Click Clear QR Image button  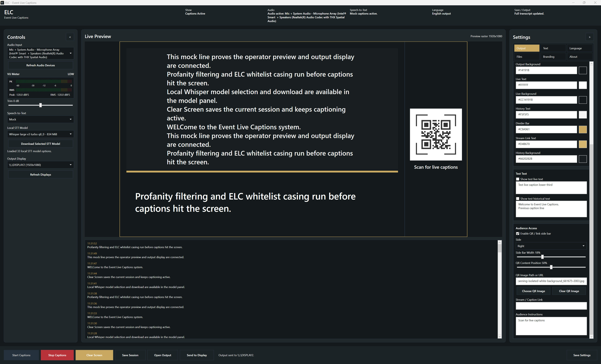(569, 291)
